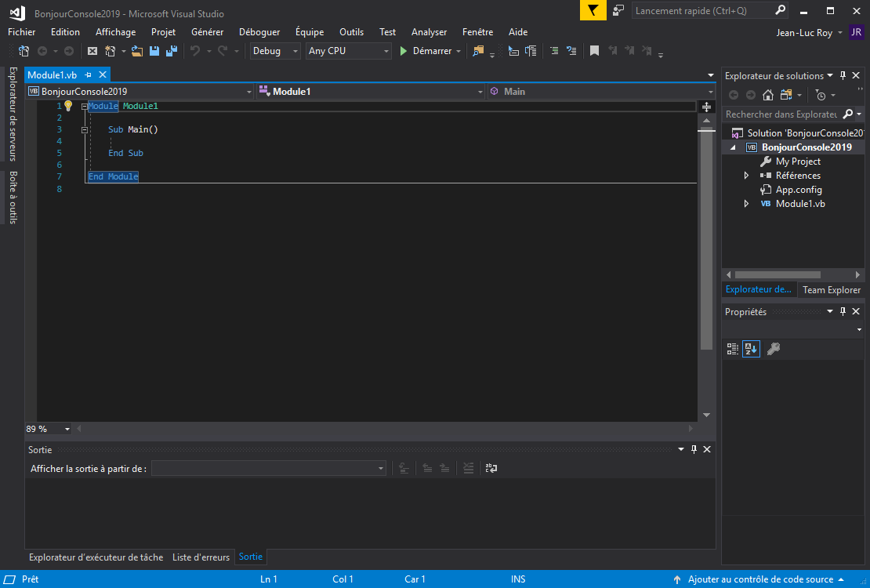Screen dimensions: 870x588
Task: Collapse the BonjourConsole2019 project node
Action: [733, 147]
